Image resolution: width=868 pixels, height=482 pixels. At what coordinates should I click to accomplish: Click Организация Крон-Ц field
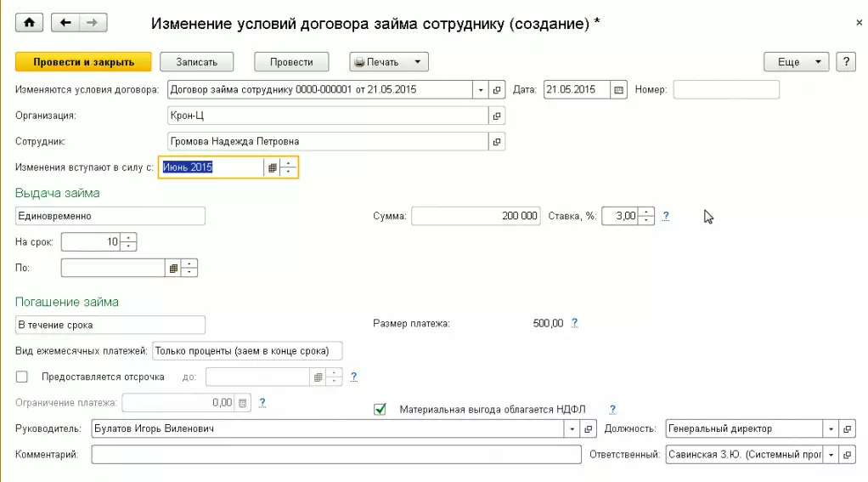pos(329,116)
